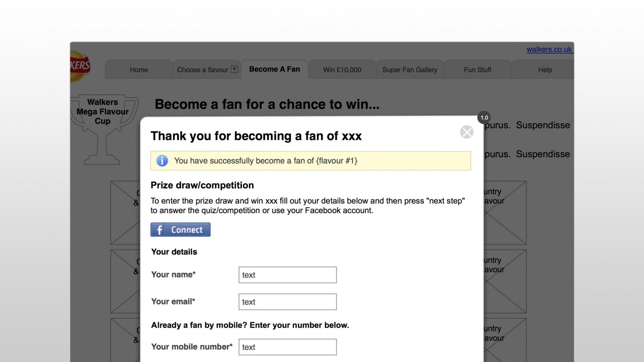Select the Fun Stuff tab

pyautogui.click(x=477, y=70)
